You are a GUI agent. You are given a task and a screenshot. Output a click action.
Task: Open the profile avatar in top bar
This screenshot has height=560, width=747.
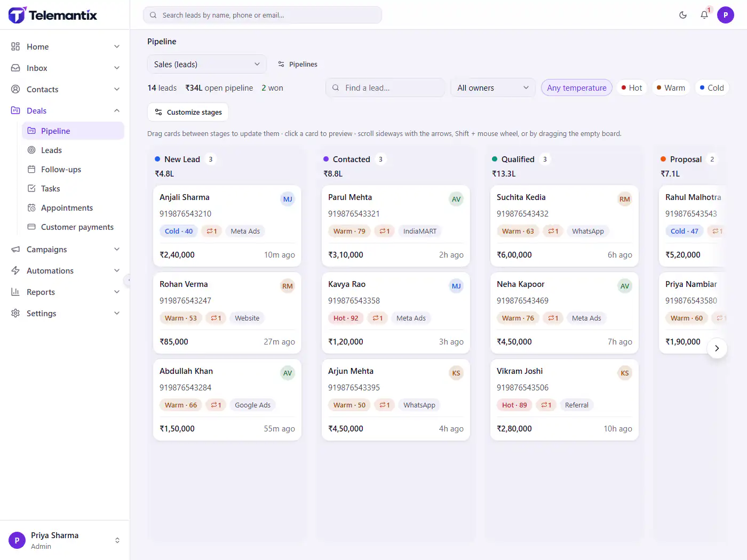click(726, 15)
